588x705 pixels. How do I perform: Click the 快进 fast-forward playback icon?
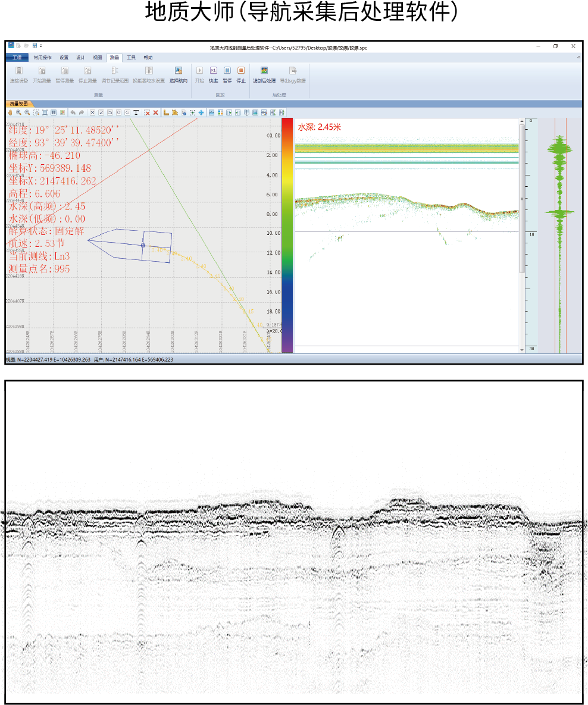(x=213, y=71)
